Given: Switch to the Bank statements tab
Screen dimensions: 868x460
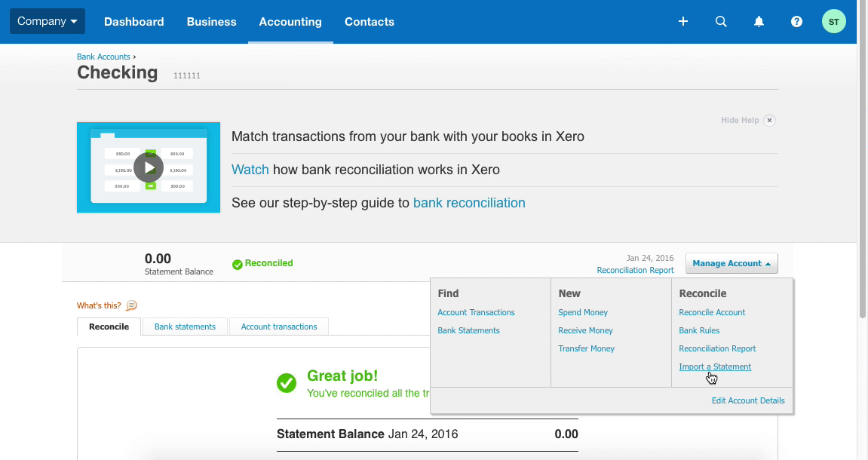Looking at the screenshot, I should point(185,327).
